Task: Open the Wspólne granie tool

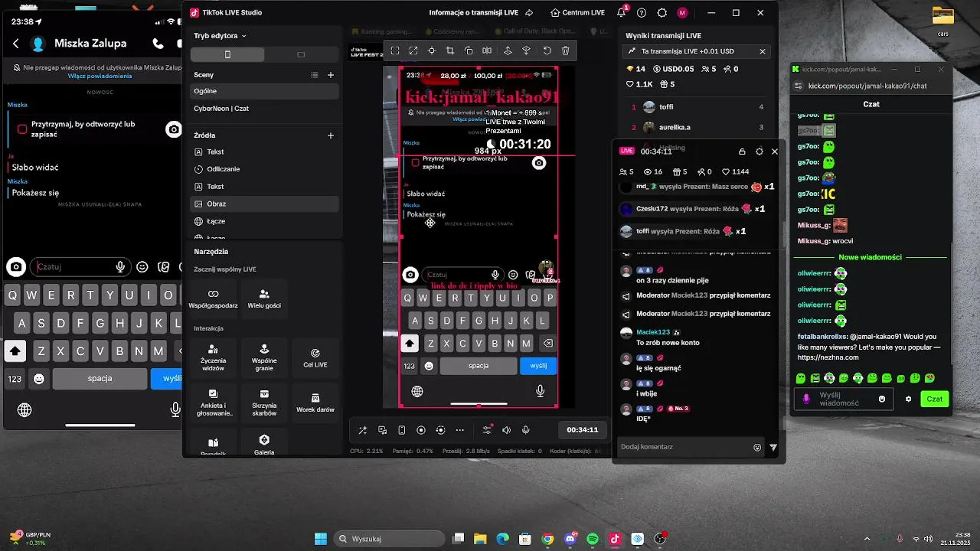Action: 264,357
